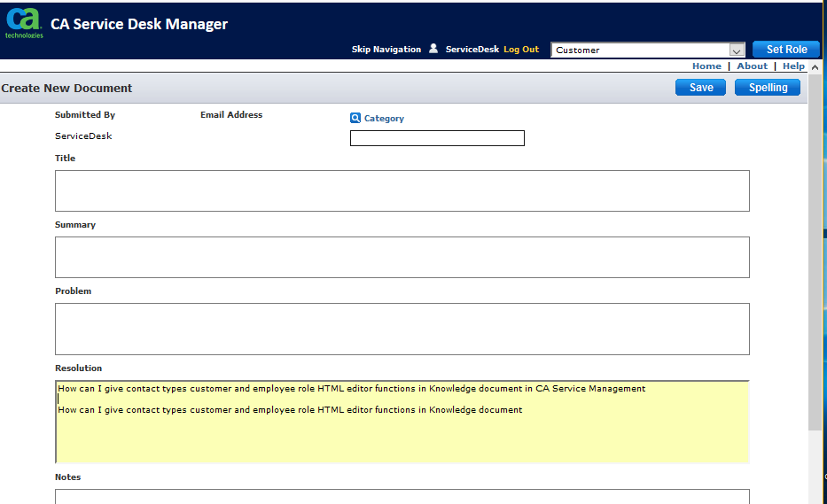Click inside the yellow Resolution text area

402,422
